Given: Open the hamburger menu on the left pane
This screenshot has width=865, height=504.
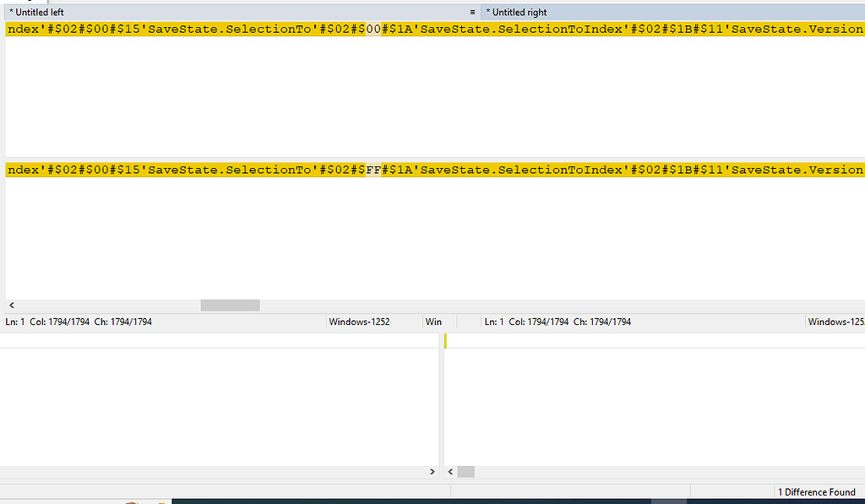Looking at the screenshot, I should point(472,12).
